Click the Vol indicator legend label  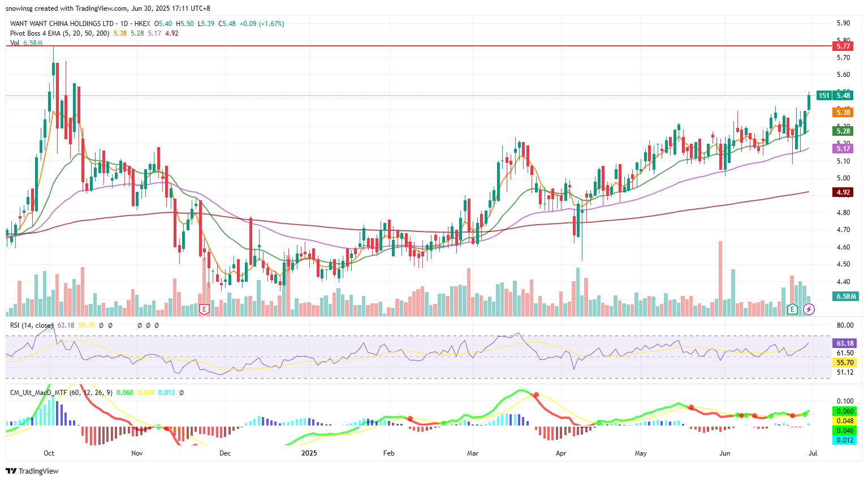(15, 43)
